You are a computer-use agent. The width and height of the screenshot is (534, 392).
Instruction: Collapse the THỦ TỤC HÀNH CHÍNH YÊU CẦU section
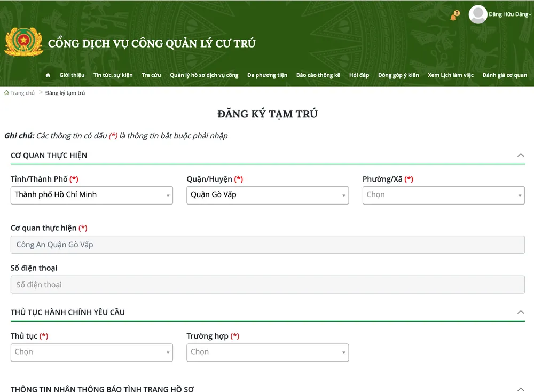521,312
